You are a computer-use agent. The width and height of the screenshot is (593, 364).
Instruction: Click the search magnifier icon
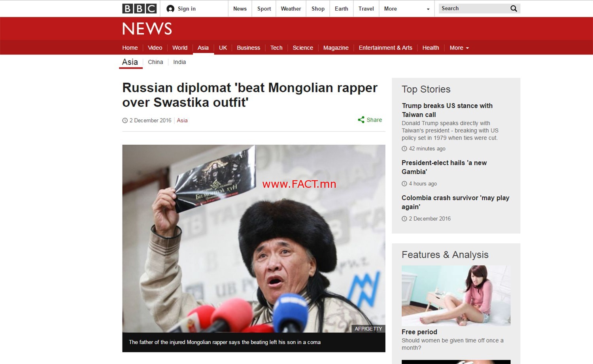point(514,8)
